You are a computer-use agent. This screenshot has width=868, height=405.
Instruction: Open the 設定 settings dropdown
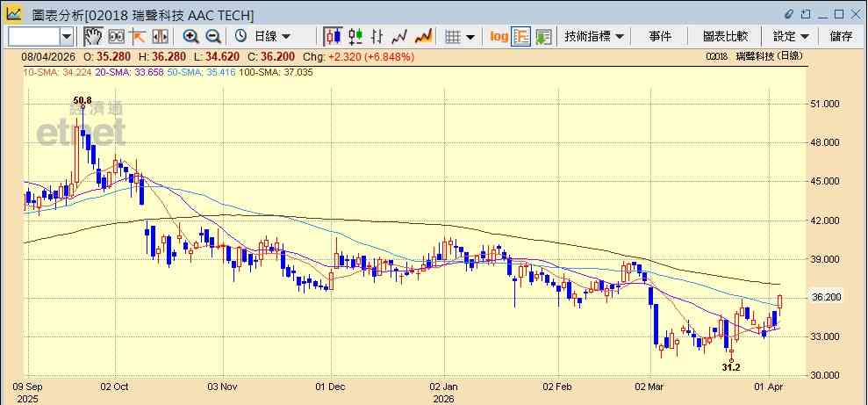coord(791,37)
